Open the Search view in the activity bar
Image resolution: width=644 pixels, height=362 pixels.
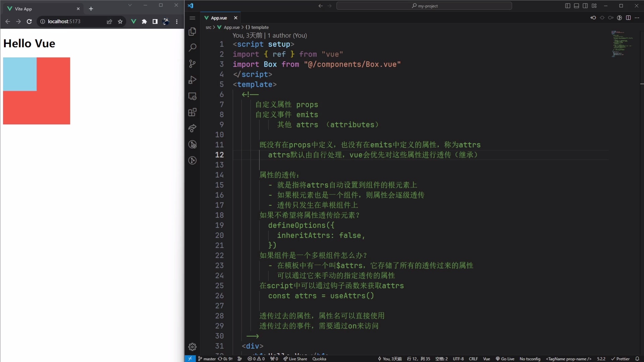pos(193,48)
